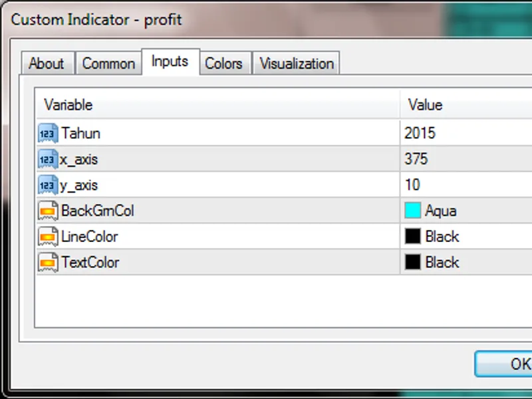Click the Aqua color name text
532x399 pixels.
(x=441, y=211)
